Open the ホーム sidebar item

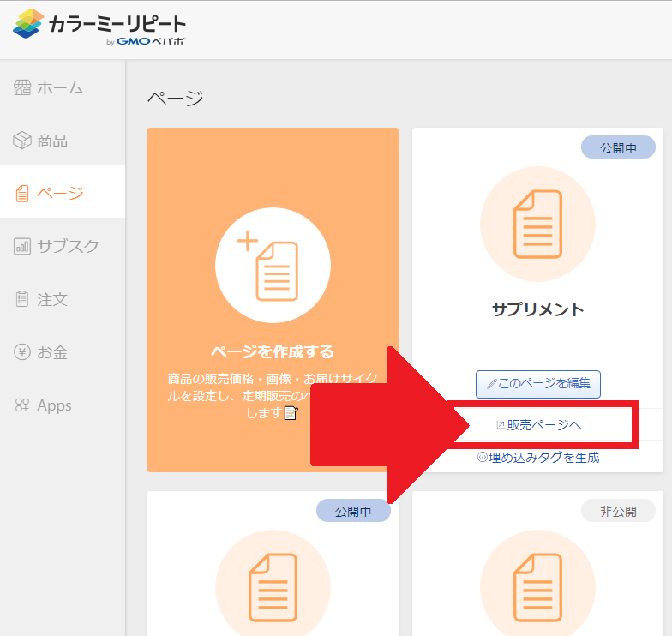63,87
